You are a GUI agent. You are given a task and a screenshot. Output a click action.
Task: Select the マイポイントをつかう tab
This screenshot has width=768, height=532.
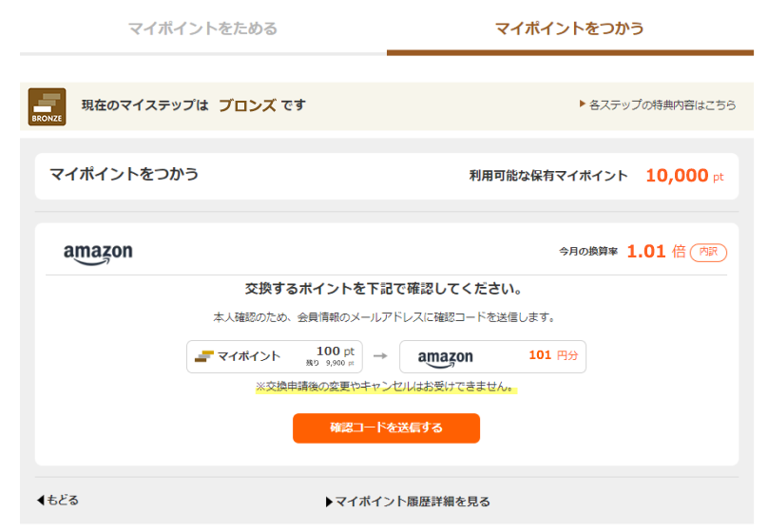(569, 28)
